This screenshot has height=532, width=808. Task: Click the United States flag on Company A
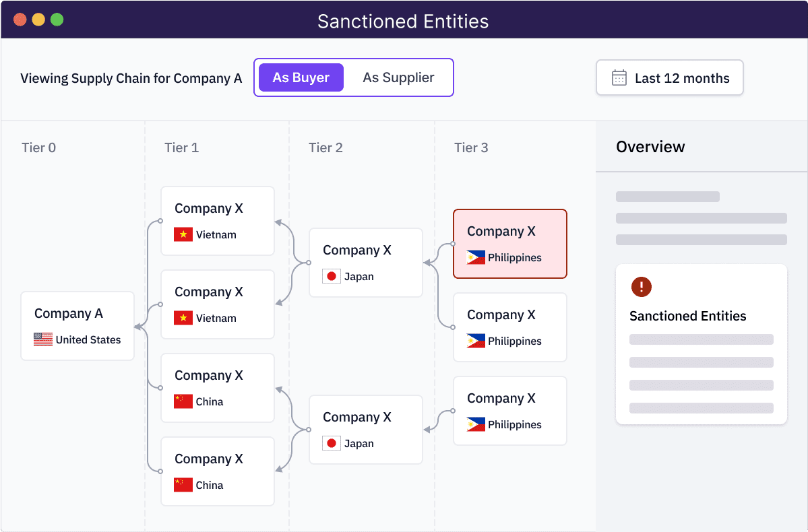click(42, 340)
